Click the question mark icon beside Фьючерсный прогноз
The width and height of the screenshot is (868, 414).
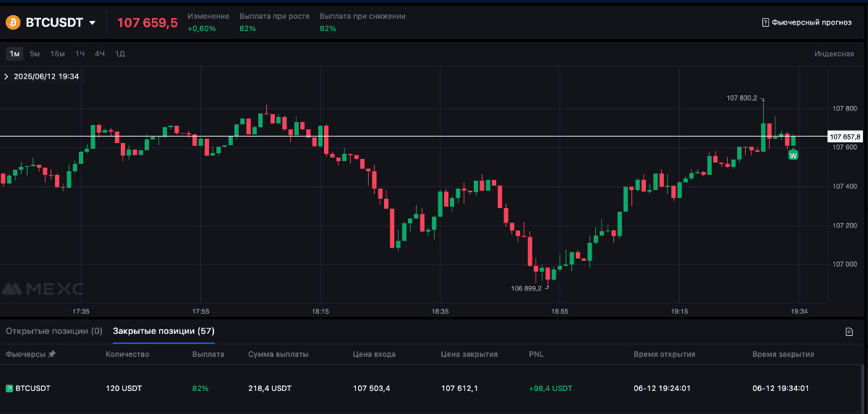[765, 22]
